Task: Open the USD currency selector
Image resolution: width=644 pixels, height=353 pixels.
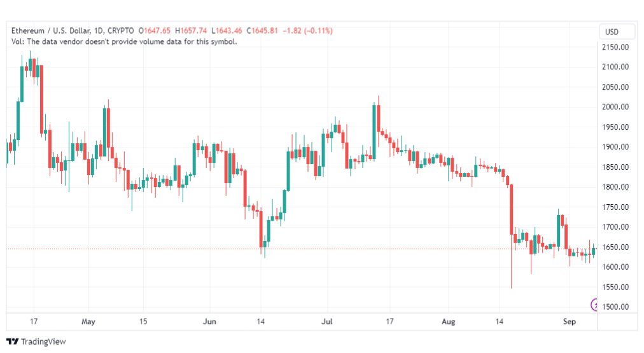Action: pyautogui.click(x=612, y=32)
